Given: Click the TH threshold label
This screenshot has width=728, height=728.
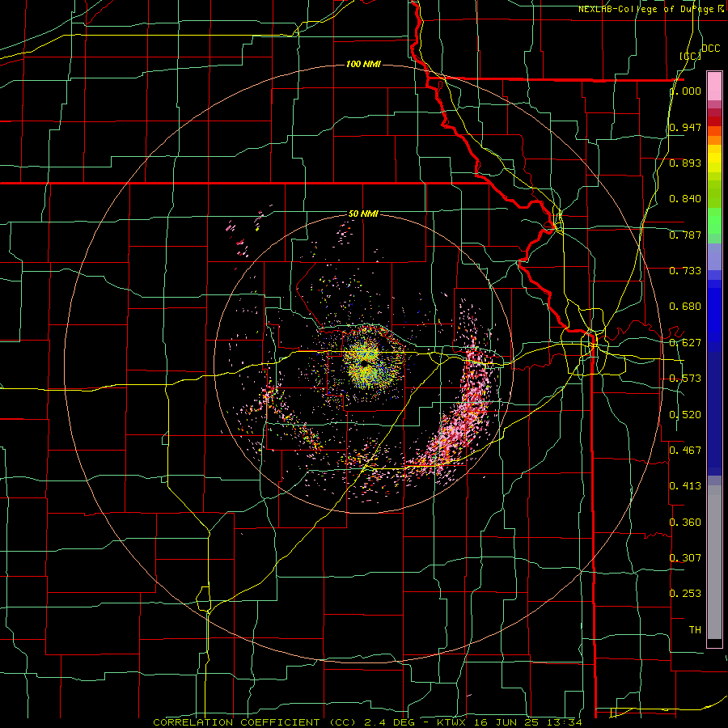Looking at the screenshot, I should [x=695, y=630].
